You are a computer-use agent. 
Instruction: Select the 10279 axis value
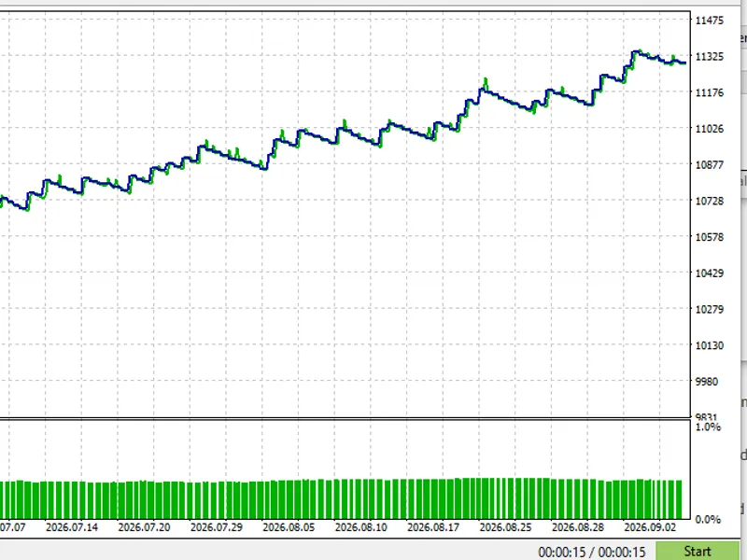[710, 309]
